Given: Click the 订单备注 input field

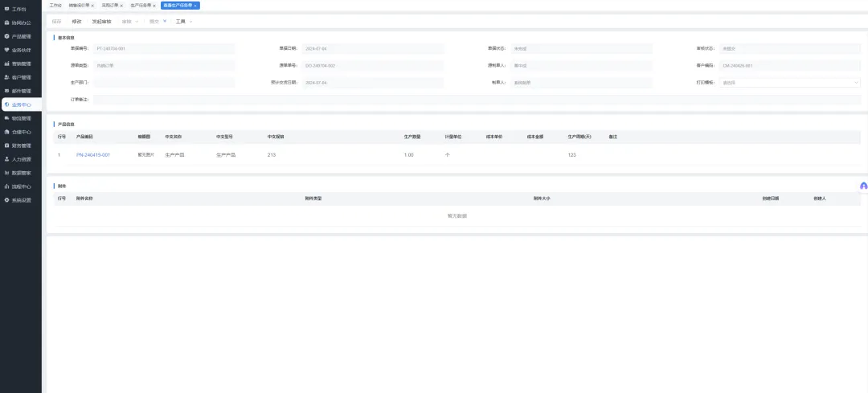Looking at the screenshot, I should point(476,100).
